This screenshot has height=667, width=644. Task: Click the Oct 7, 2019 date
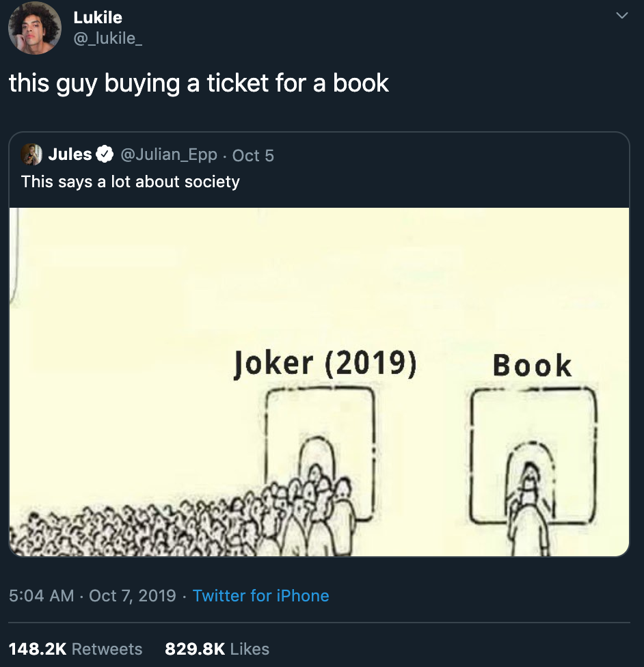133,595
